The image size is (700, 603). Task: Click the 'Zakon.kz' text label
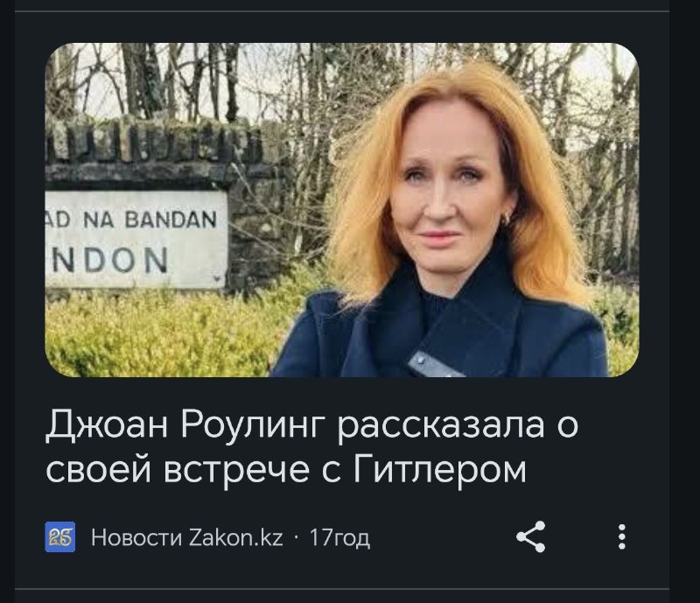tap(236, 537)
